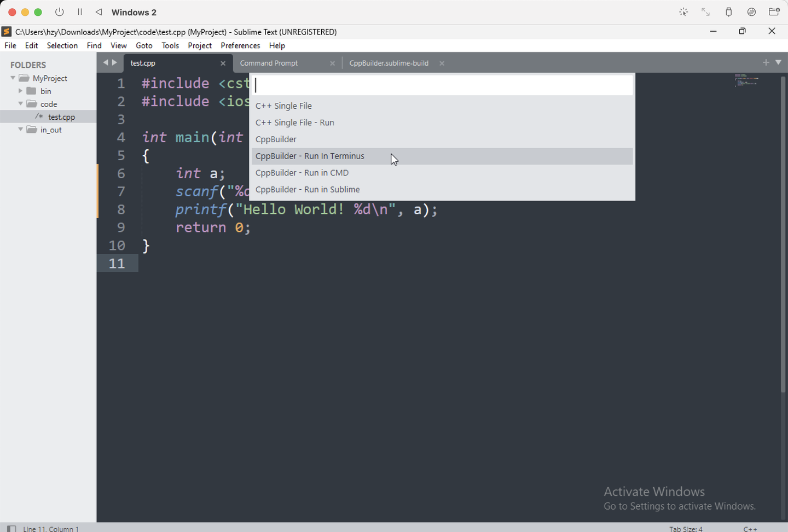Click the forward navigation arrow in the tab bar
This screenshot has height=532, width=788.
point(115,62)
